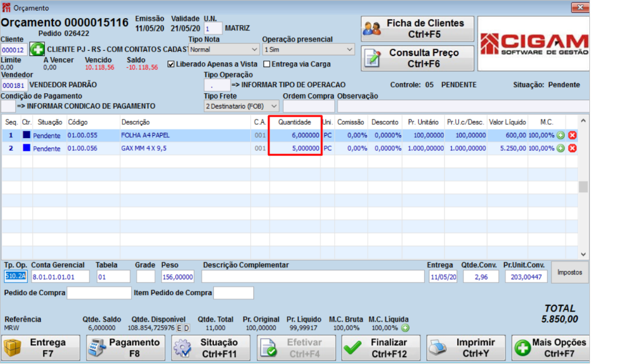Click the Ordem Compra field
Screen dimensions: 629x364
click(309, 107)
